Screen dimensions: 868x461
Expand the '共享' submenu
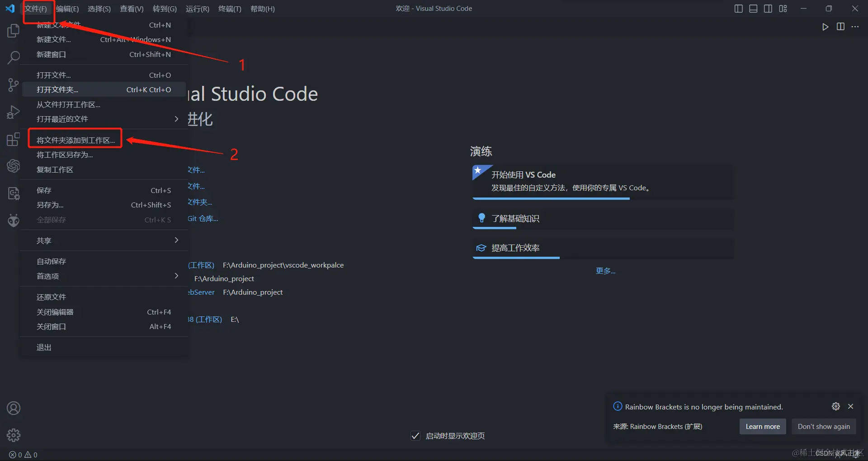(104, 240)
